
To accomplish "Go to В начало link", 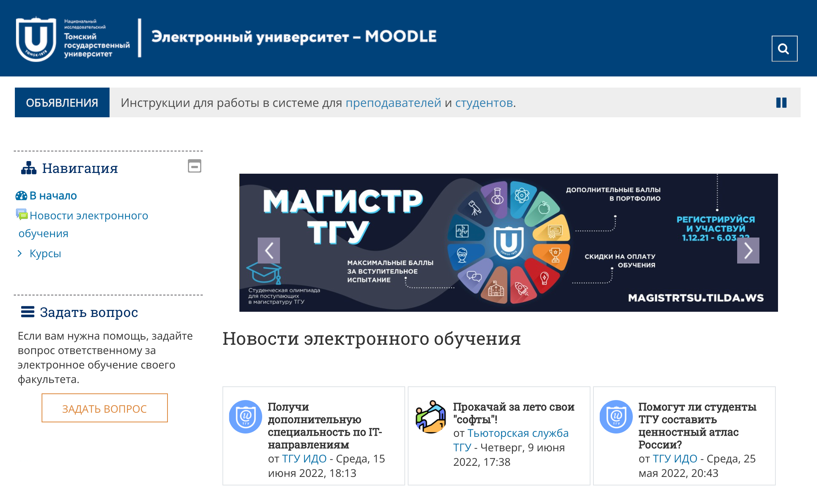I will [53, 196].
